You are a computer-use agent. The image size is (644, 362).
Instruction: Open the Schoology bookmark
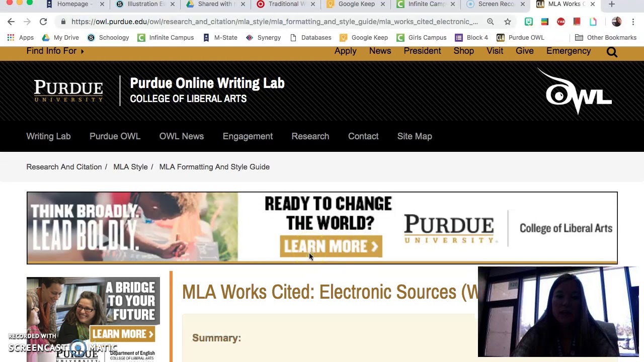point(108,38)
